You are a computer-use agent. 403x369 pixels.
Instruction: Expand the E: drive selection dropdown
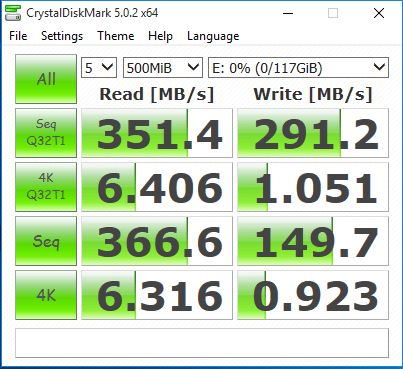pos(298,68)
